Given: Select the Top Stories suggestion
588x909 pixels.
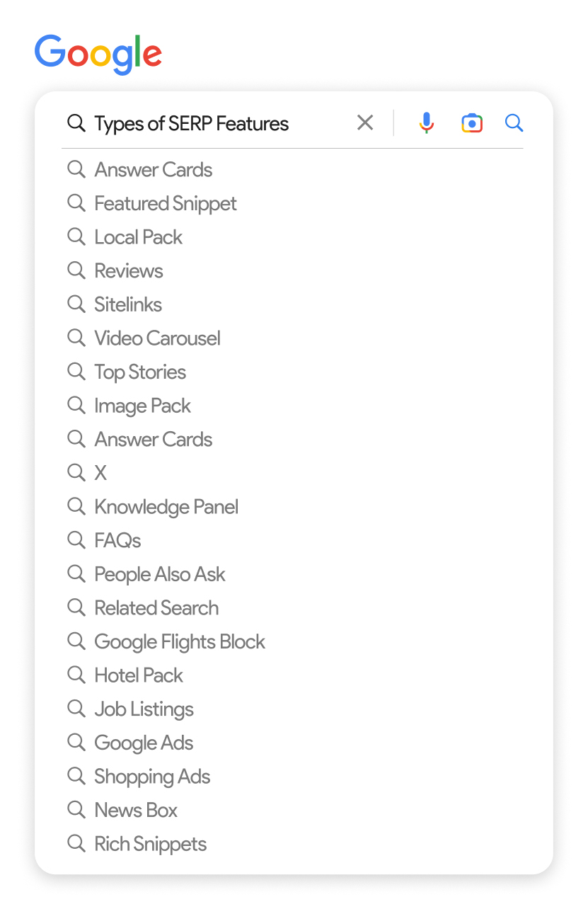Looking at the screenshot, I should pyautogui.click(x=140, y=372).
